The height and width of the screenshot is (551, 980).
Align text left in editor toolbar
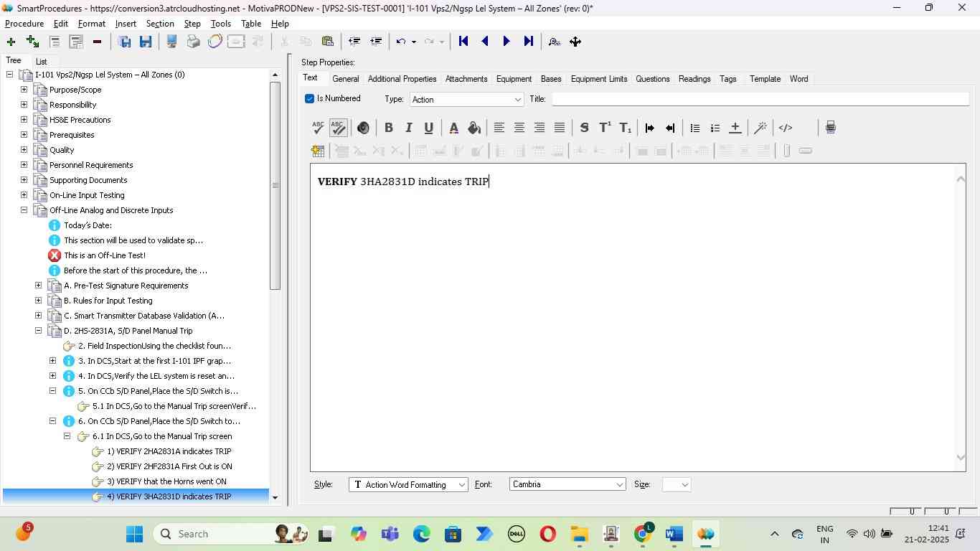click(x=499, y=128)
